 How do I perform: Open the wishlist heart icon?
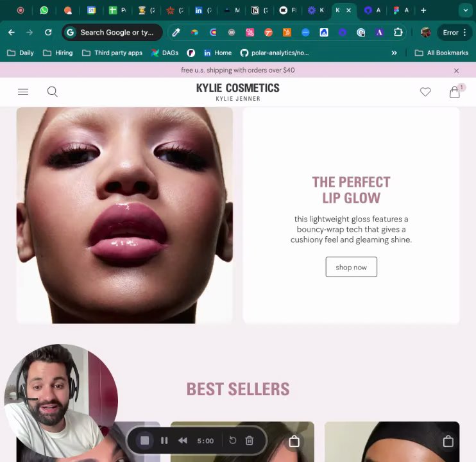[425, 92]
